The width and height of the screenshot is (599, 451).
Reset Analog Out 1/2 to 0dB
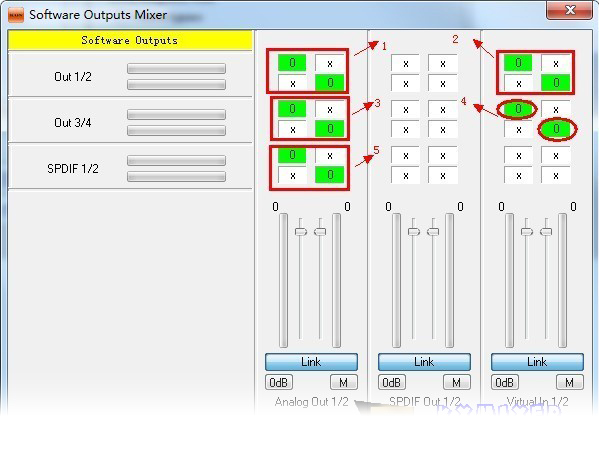(278, 382)
